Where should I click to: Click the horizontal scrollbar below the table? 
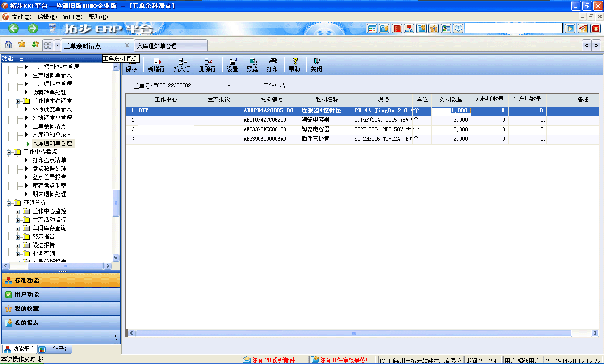click(354, 333)
